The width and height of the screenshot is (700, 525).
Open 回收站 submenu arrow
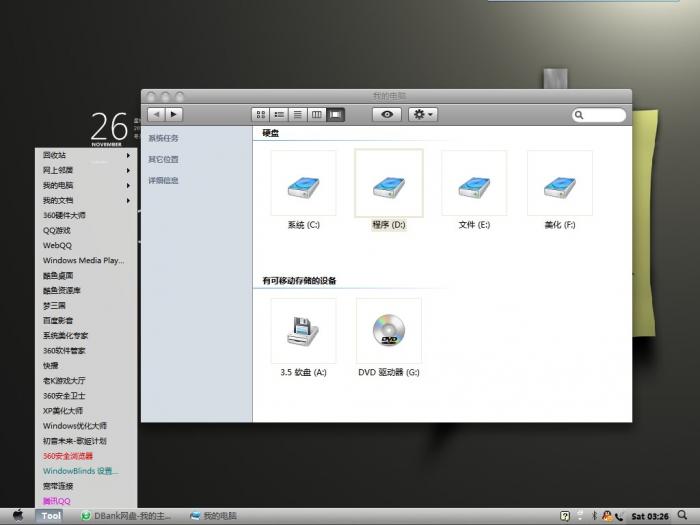coord(128,155)
